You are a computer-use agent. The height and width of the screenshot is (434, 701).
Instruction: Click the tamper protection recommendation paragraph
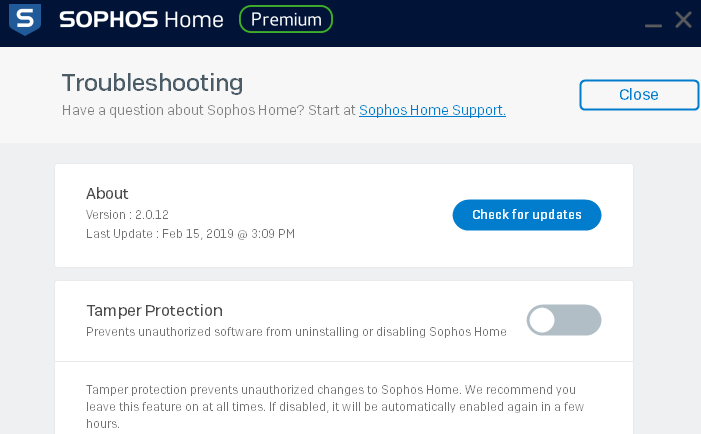[330, 405]
